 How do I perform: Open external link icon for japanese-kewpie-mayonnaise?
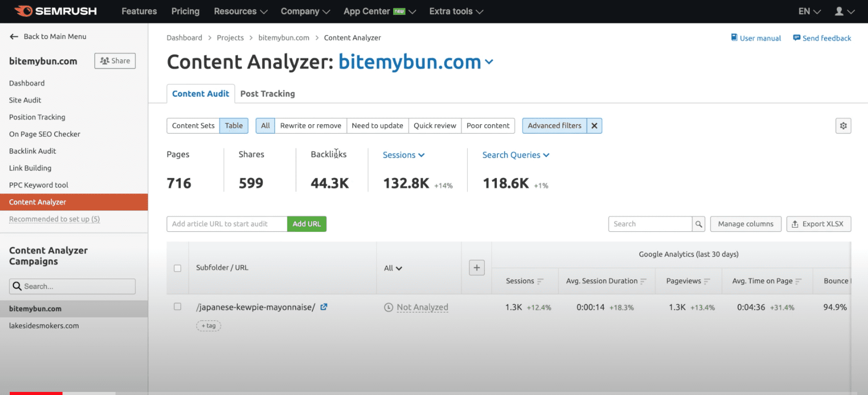[324, 307]
